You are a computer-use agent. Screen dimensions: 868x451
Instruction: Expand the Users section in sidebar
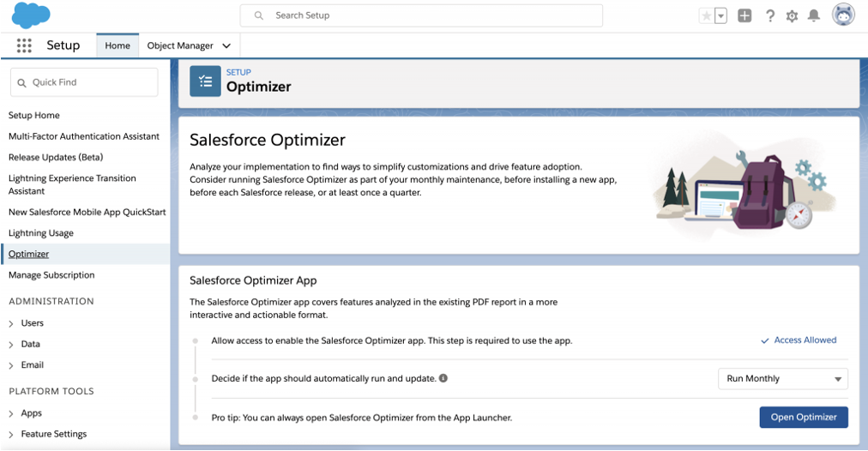[x=11, y=323]
